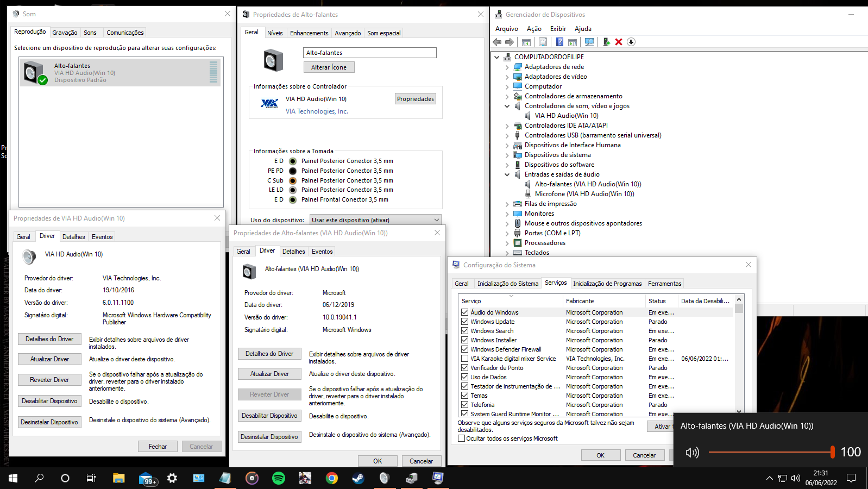
Task: Open the Uso do dispositivo dropdown
Action: coord(375,220)
